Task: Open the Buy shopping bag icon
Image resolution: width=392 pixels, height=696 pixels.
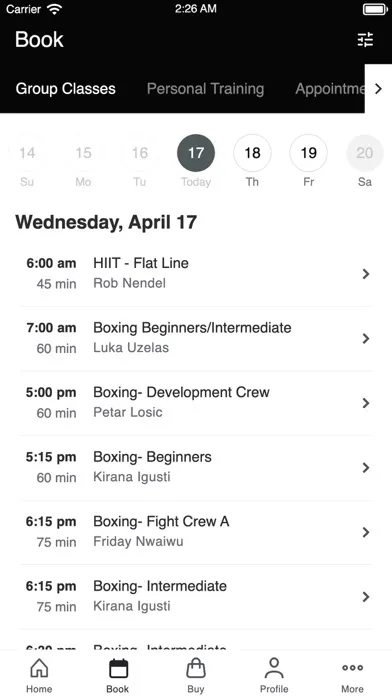Action: pyautogui.click(x=196, y=668)
